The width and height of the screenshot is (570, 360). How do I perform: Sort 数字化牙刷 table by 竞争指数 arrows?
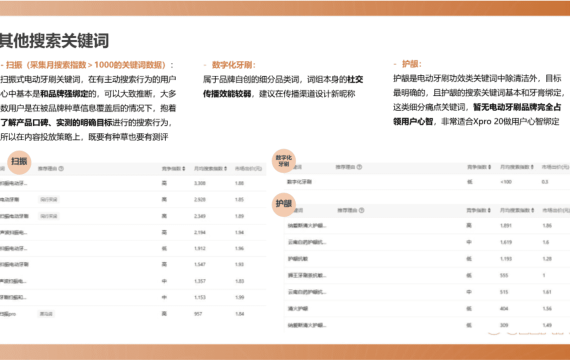pyautogui.click(x=490, y=167)
